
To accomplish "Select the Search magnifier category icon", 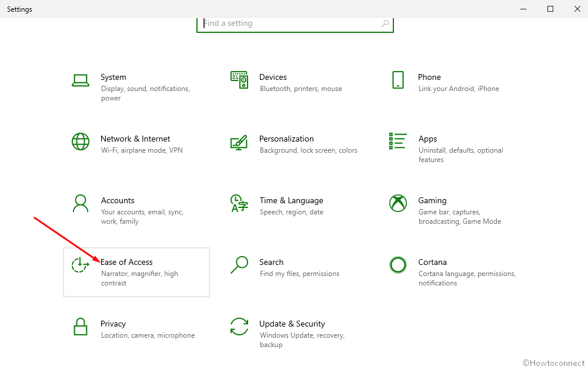I will tap(239, 265).
